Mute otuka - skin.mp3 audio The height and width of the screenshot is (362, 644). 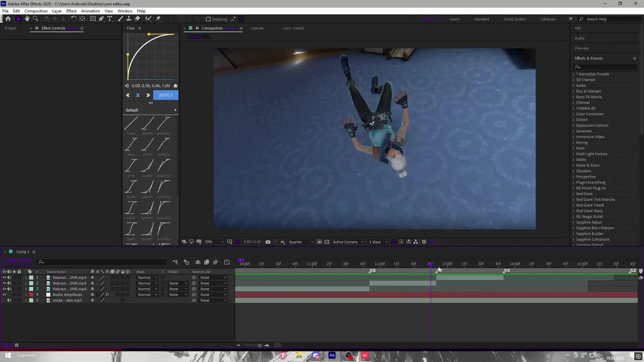click(9, 300)
